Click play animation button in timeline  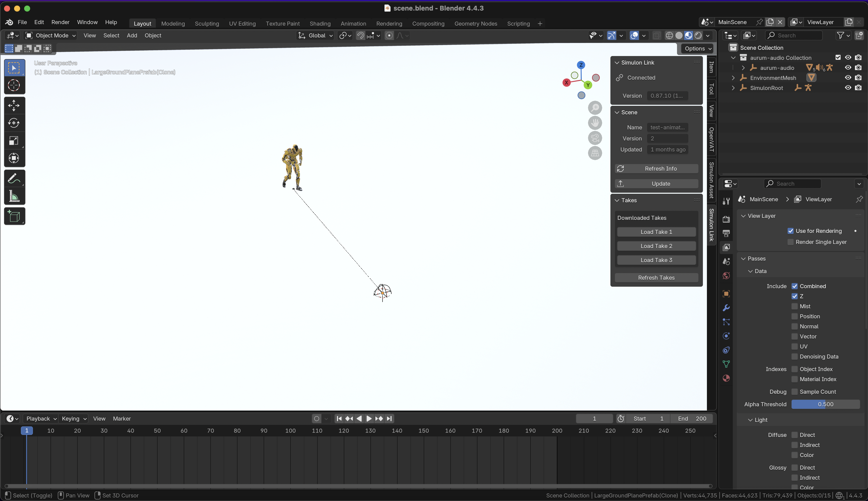tap(369, 419)
